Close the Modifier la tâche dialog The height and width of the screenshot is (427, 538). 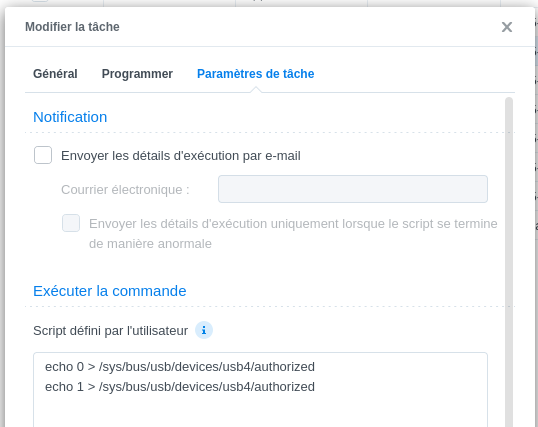point(506,27)
